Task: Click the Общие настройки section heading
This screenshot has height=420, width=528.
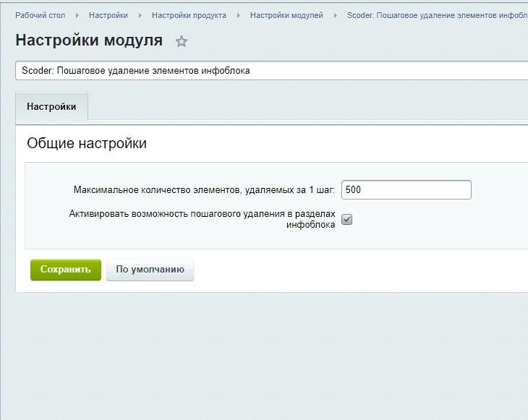Action: [87, 144]
